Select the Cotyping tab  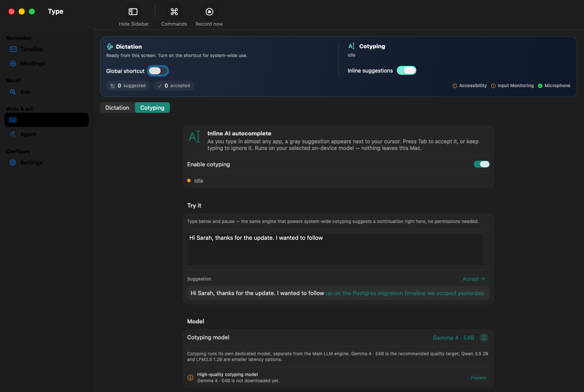(152, 108)
